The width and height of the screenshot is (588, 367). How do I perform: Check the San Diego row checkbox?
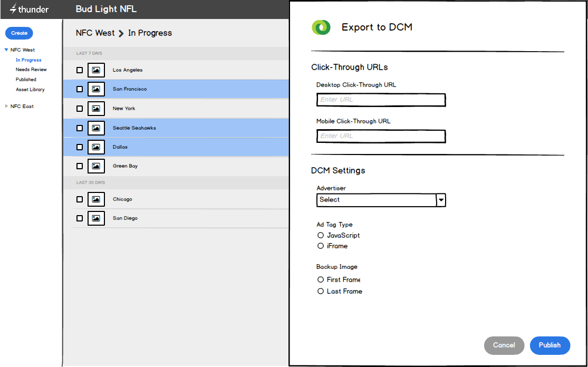(80, 218)
